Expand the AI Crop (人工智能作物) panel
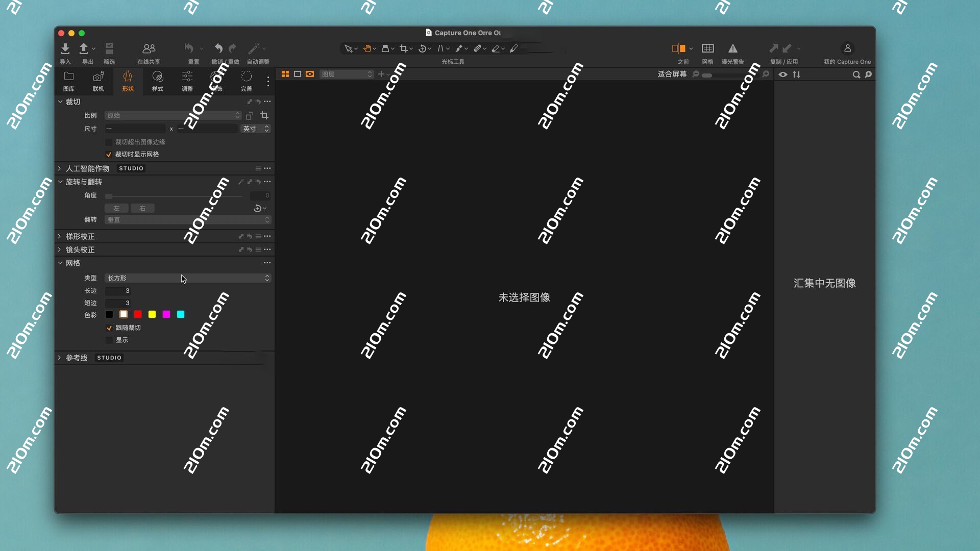 60,168
